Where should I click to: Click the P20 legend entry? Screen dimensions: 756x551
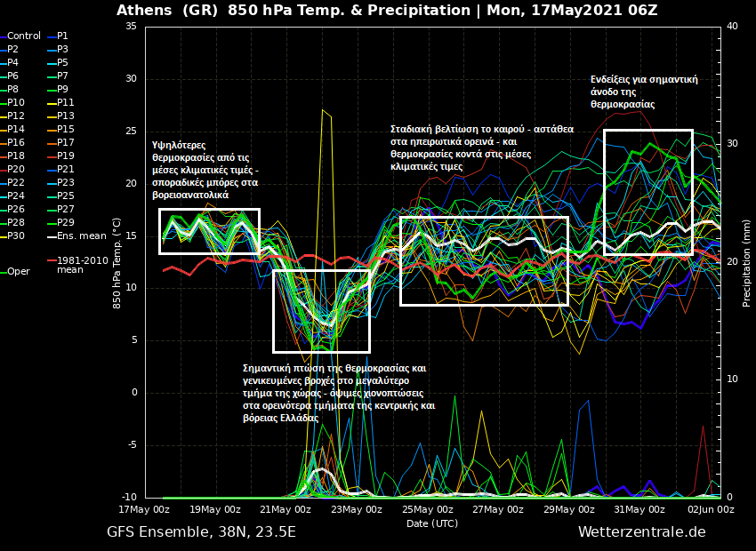pyautogui.click(x=16, y=170)
